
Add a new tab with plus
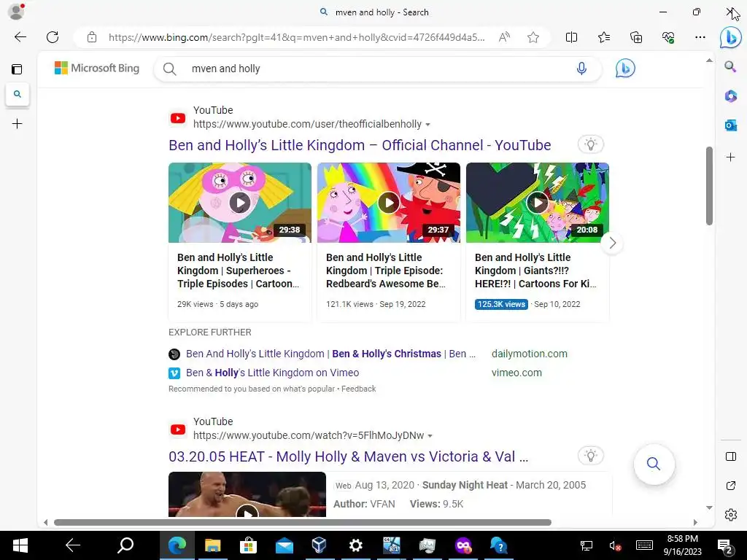[x=18, y=124]
